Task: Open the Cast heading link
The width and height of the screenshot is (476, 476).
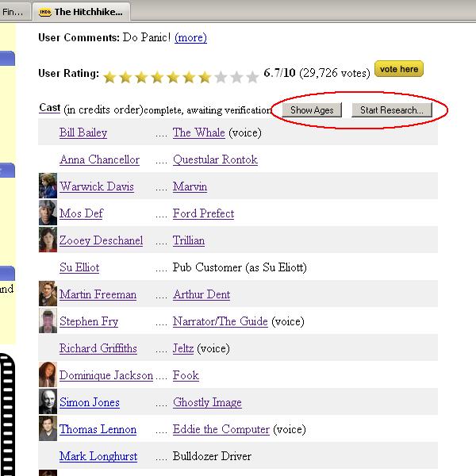Action: 50,108
